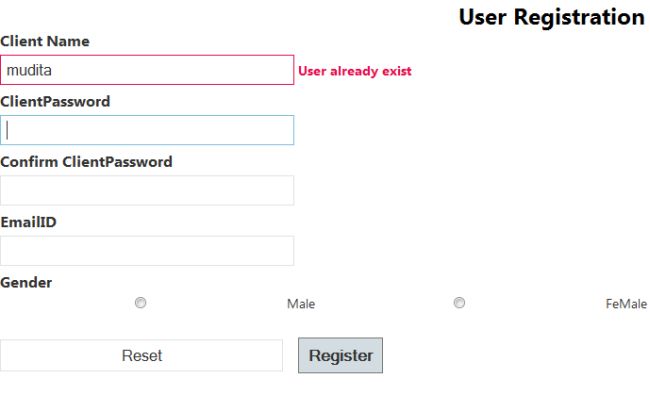Focus the ClientPassword text box
Viewport: 650px width, 395px height.
pos(147,130)
